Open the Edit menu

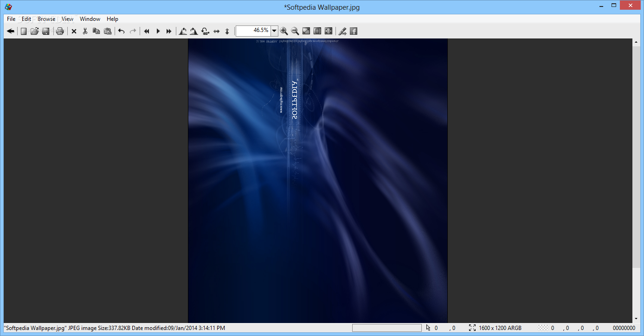pyautogui.click(x=26, y=19)
